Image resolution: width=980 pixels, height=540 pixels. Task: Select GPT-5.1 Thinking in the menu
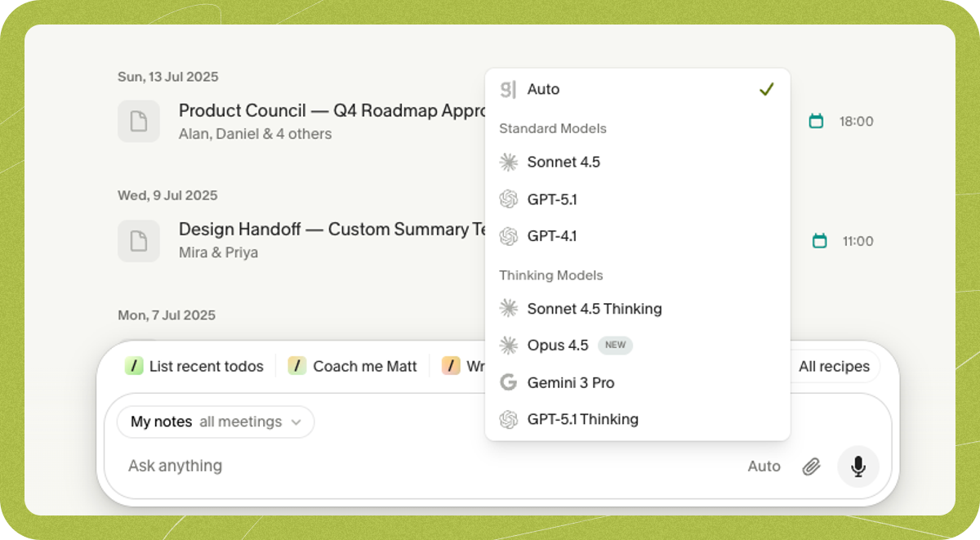638,419
